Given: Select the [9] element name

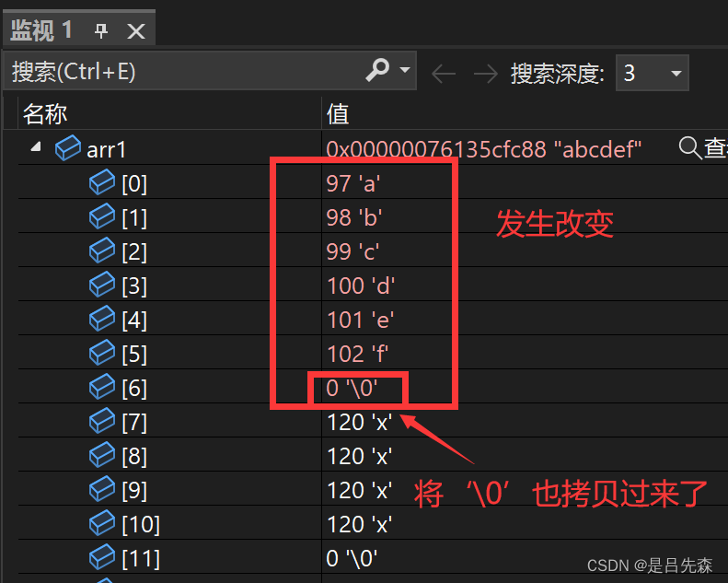Looking at the screenshot, I should click(134, 491).
